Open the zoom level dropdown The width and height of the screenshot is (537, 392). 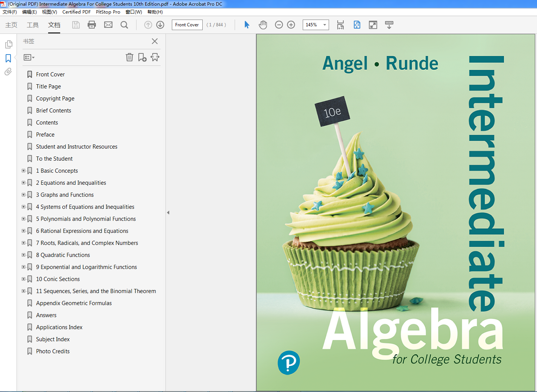(325, 25)
